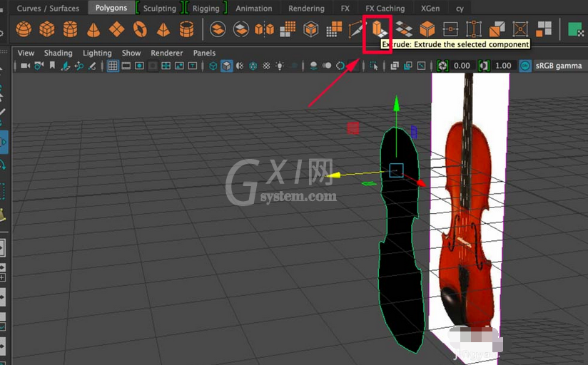Click the wireframe cube shelf icon

tap(311, 29)
